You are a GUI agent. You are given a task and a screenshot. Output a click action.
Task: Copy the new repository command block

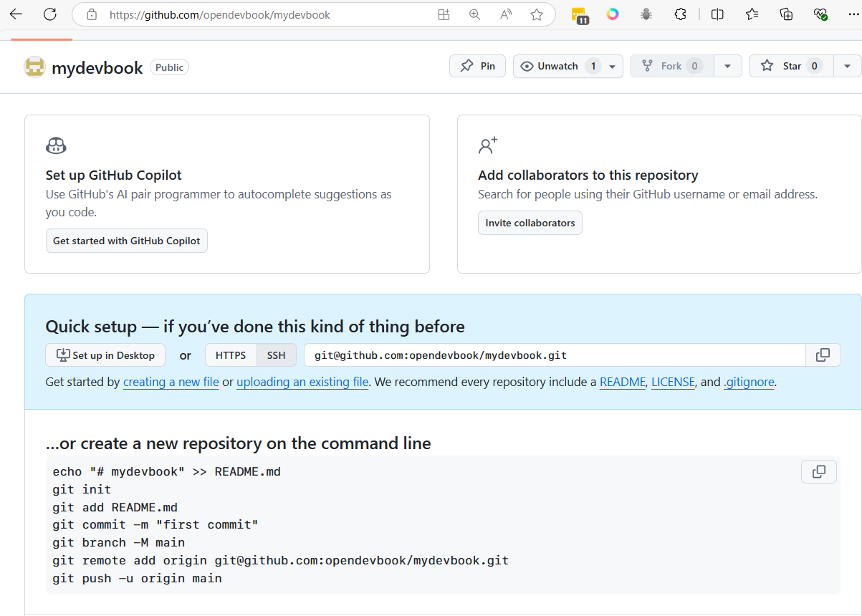click(818, 472)
